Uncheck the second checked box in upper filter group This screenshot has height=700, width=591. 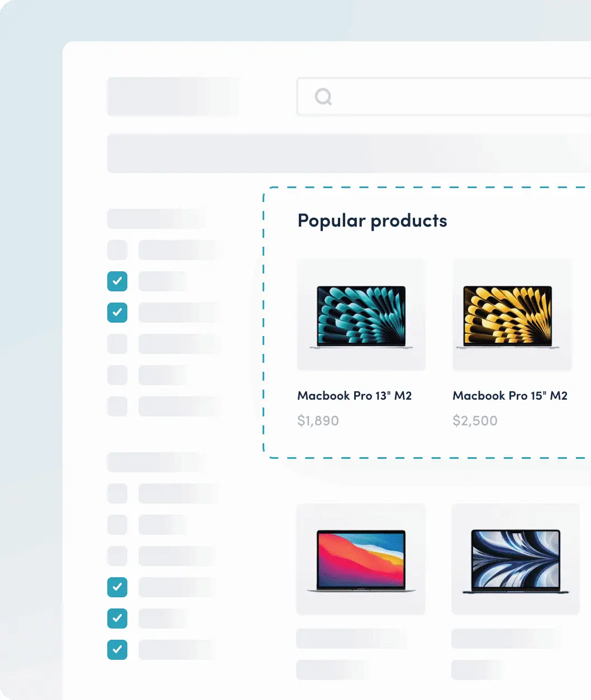pos(117,313)
